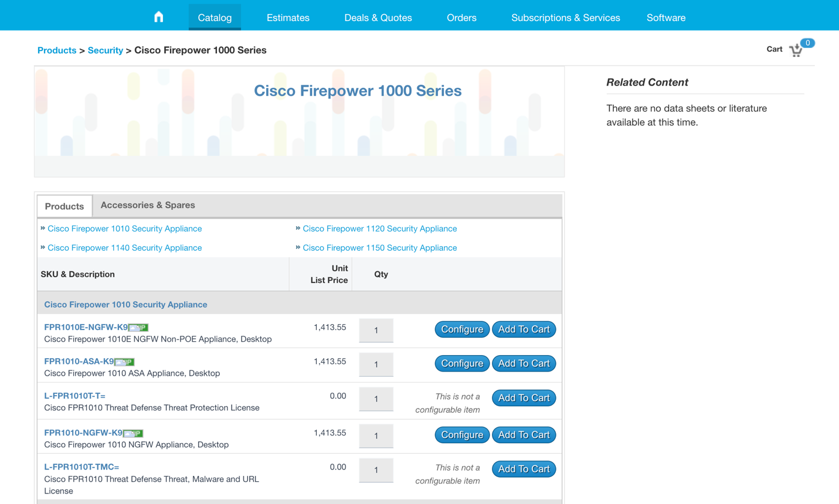The image size is (839, 504).
Task: Click 'Cisco FPR1010 Threat Defense Threat Protection License' text
Action: [x=151, y=408]
